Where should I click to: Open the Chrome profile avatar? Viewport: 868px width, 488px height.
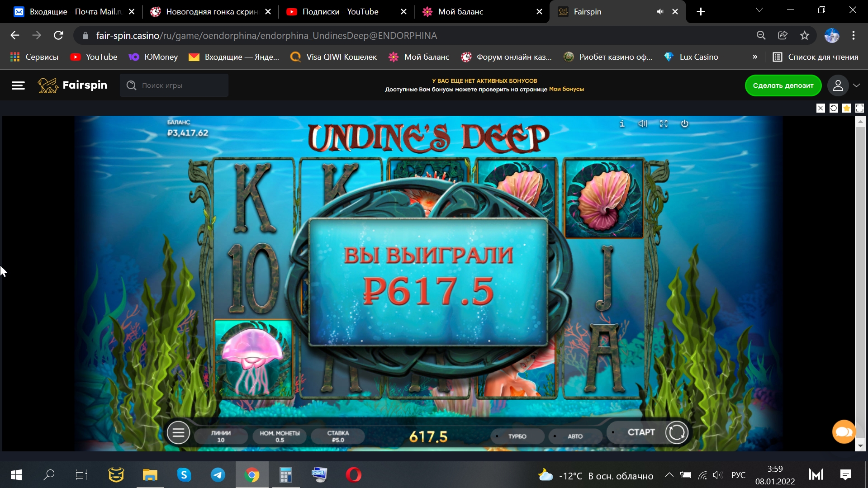(831, 35)
